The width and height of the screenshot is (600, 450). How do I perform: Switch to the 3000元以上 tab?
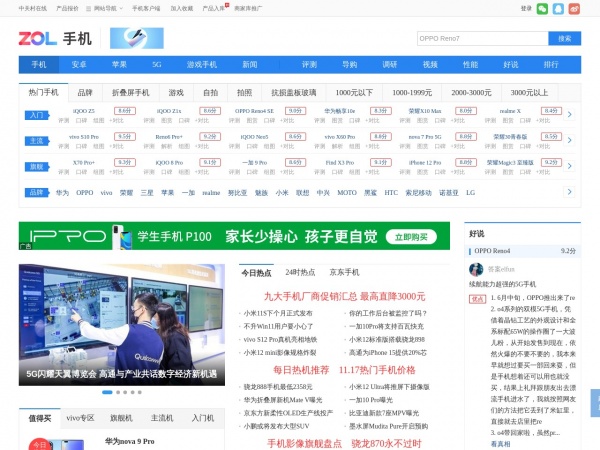pyautogui.click(x=529, y=93)
